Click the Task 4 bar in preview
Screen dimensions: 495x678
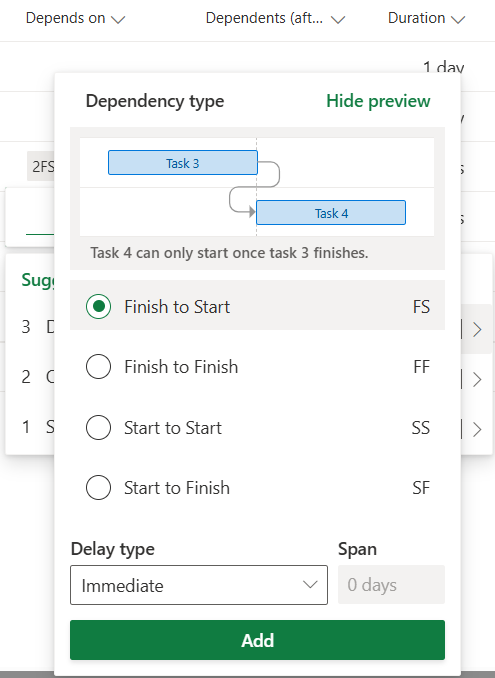tap(331, 212)
